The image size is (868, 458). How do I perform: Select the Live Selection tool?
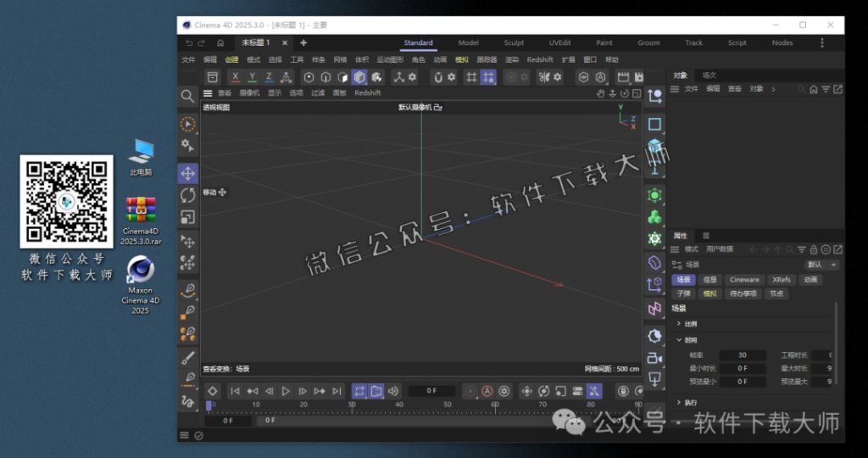tap(187, 124)
